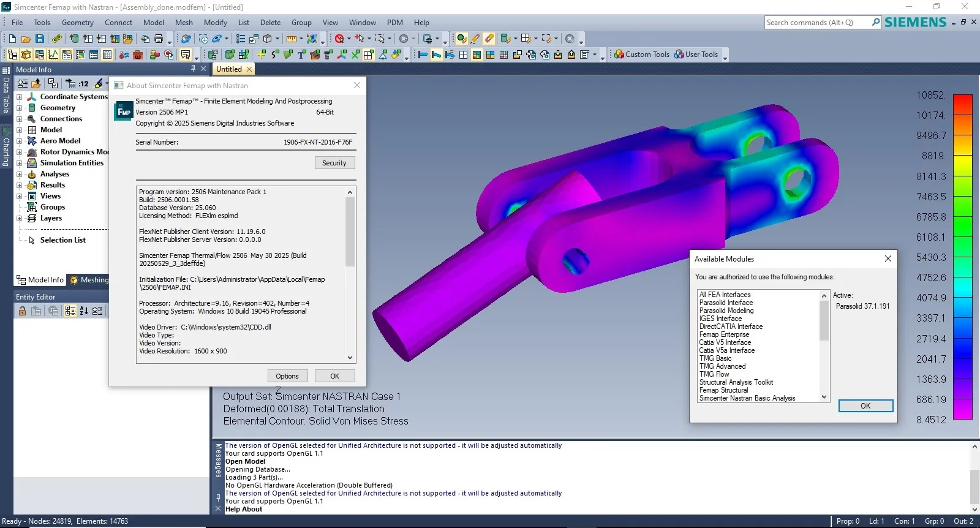Screen dimensions: 980x528
Task: Click the Coordinate Systems triad icon in tree
Action: [x=32, y=97]
